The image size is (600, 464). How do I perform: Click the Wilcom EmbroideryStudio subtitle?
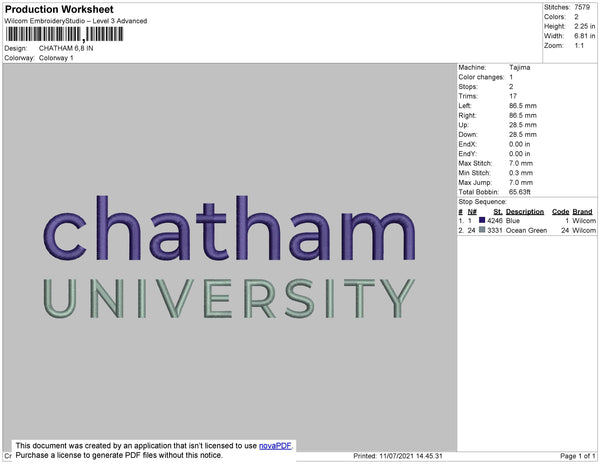pyautogui.click(x=76, y=21)
